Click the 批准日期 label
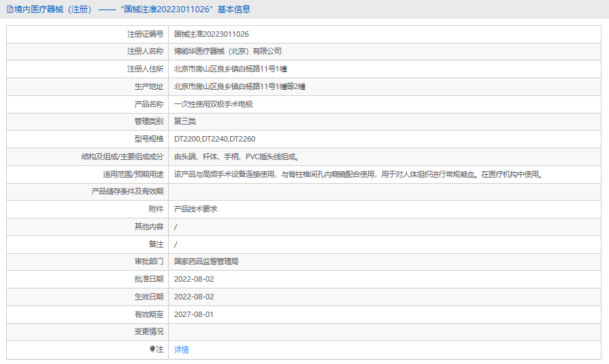 (x=149, y=280)
